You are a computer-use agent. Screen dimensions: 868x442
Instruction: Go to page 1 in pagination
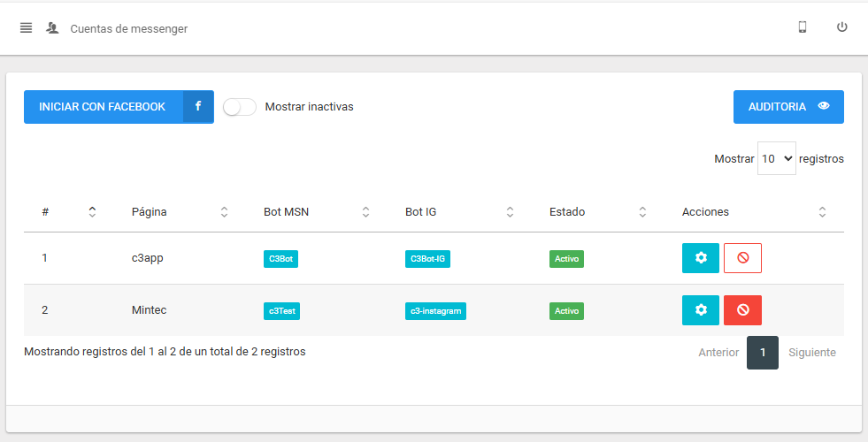point(763,352)
